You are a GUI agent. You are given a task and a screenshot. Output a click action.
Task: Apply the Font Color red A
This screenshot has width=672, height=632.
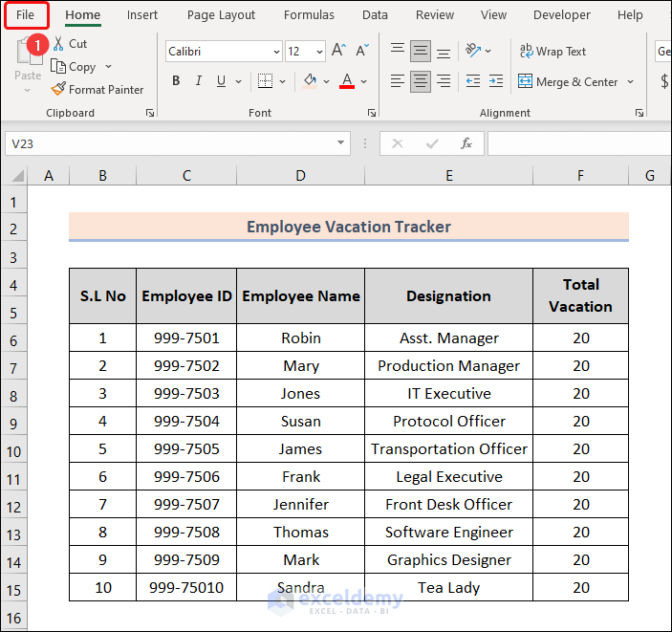click(347, 80)
